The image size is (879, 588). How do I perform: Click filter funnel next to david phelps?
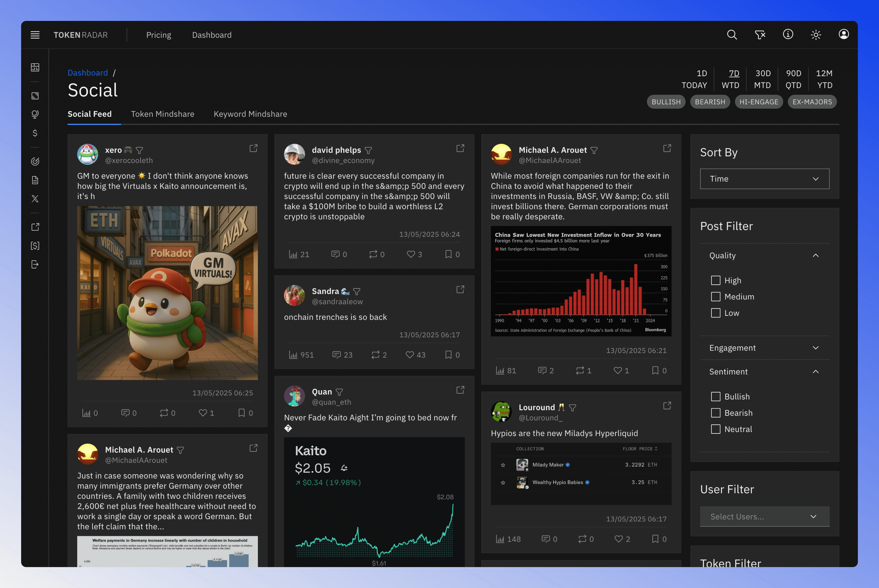368,150
